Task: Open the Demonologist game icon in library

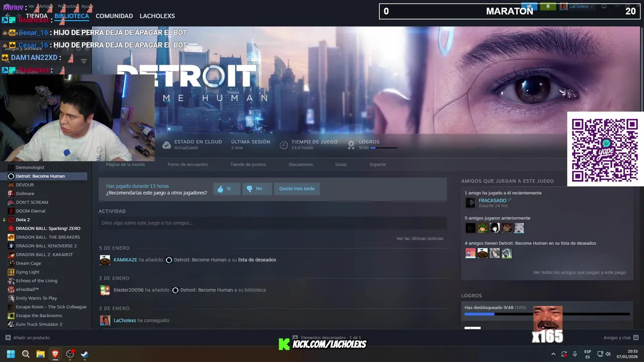Action: [11, 167]
